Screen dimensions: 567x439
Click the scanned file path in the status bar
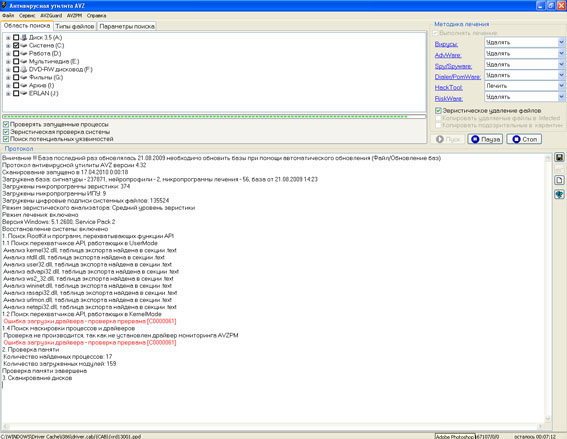[x=71, y=436]
